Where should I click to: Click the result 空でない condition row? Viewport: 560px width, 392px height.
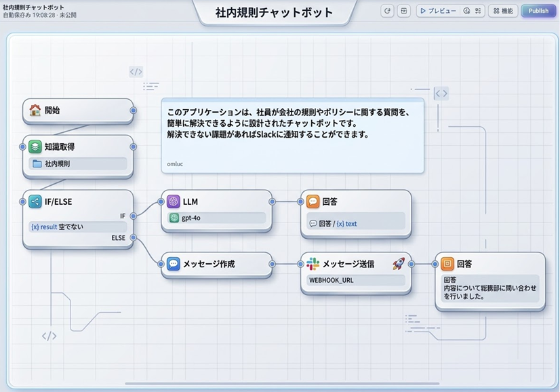78,227
